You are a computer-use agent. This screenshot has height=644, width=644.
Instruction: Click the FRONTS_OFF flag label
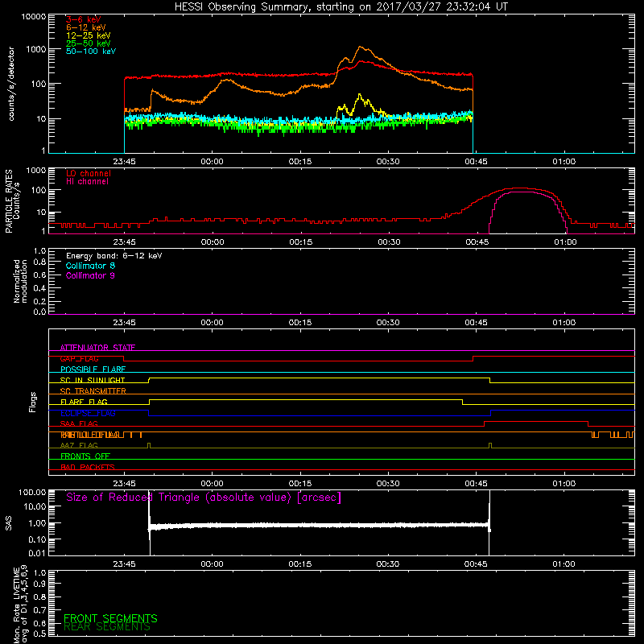[x=85, y=456]
